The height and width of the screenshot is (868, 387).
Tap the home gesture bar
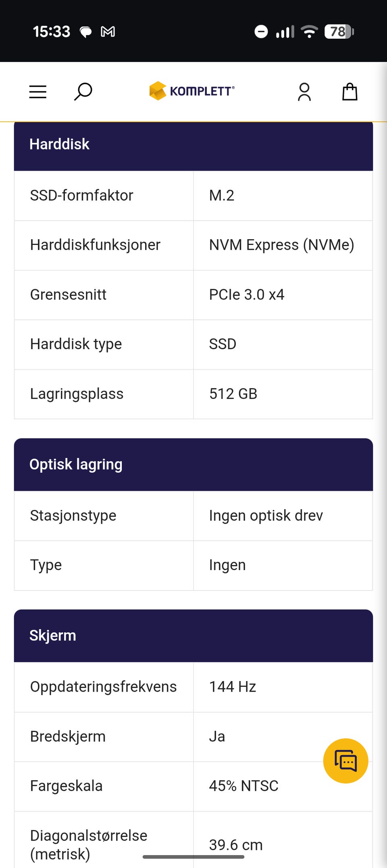point(193,857)
